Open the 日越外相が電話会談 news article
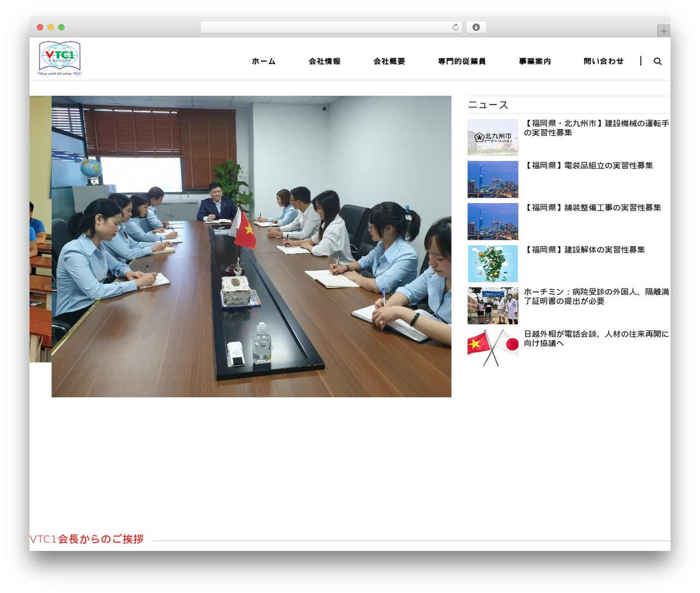 pyautogui.click(x=596, y=339)
